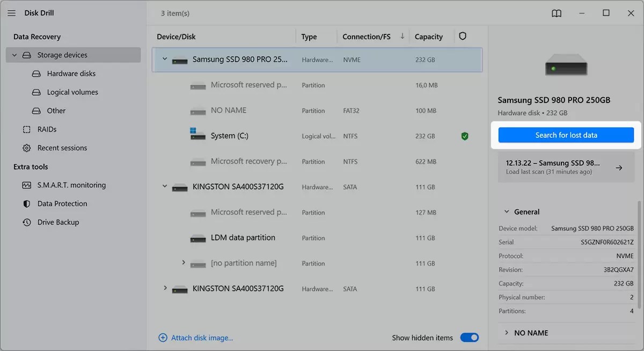Click the shield column header icon
This screenshot has height=351, width=644.
[462, 36]
